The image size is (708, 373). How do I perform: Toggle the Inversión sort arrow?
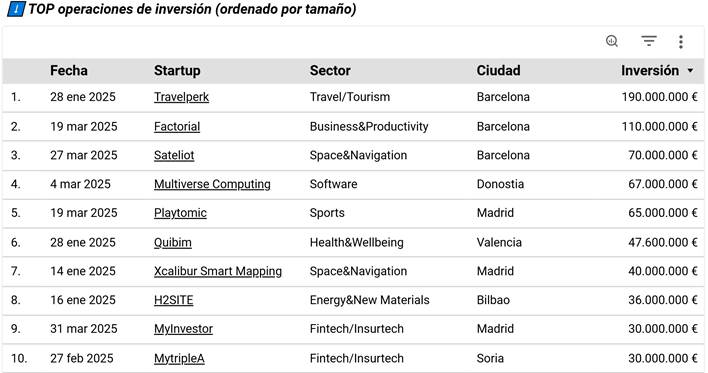tap(690, 71)
